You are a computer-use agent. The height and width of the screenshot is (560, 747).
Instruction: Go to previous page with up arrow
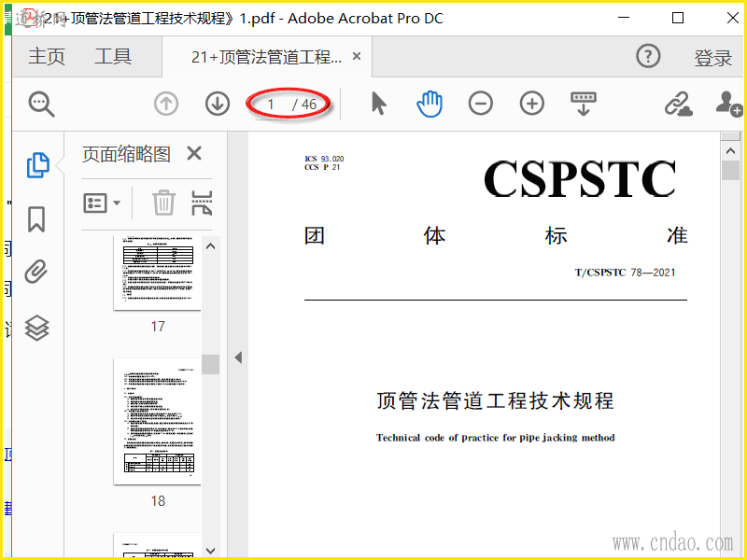click(166, 104)
